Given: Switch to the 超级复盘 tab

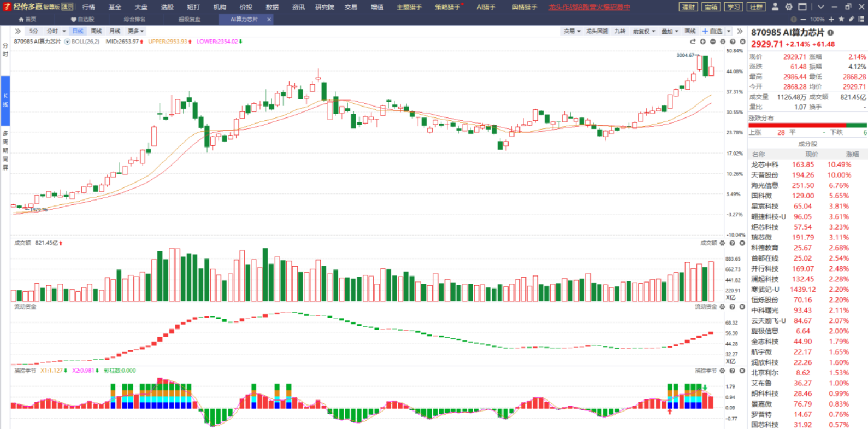Looking at the screenshot, I should click(x=190, y=19).
